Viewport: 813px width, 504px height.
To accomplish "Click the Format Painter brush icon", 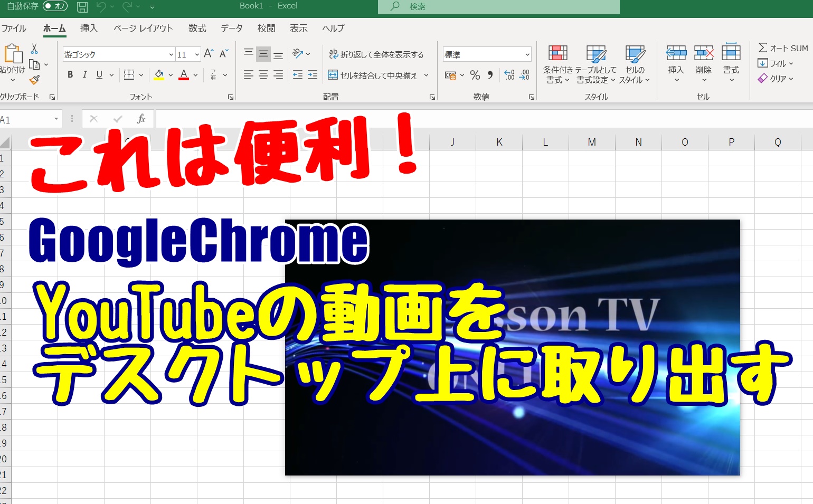I will pos(34,80).
